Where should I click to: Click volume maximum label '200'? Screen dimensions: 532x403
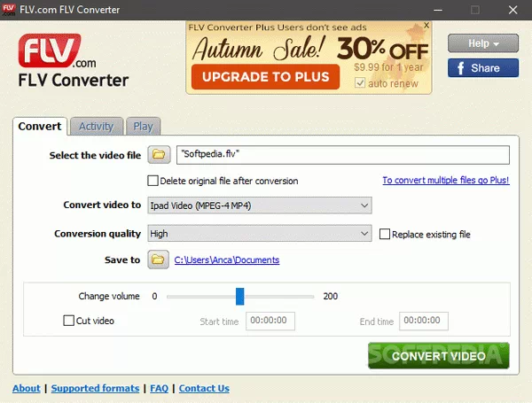331,296
